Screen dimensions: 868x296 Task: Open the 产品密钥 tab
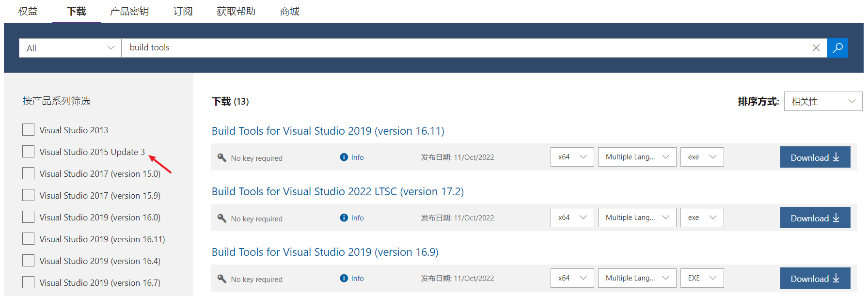coord(129,11)
